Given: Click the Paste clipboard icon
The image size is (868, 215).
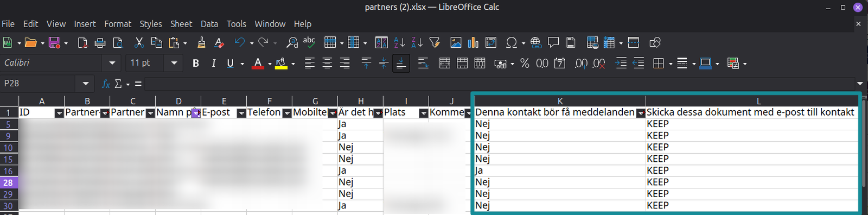Looking at the screenshot, I should [x=174, y=43].
